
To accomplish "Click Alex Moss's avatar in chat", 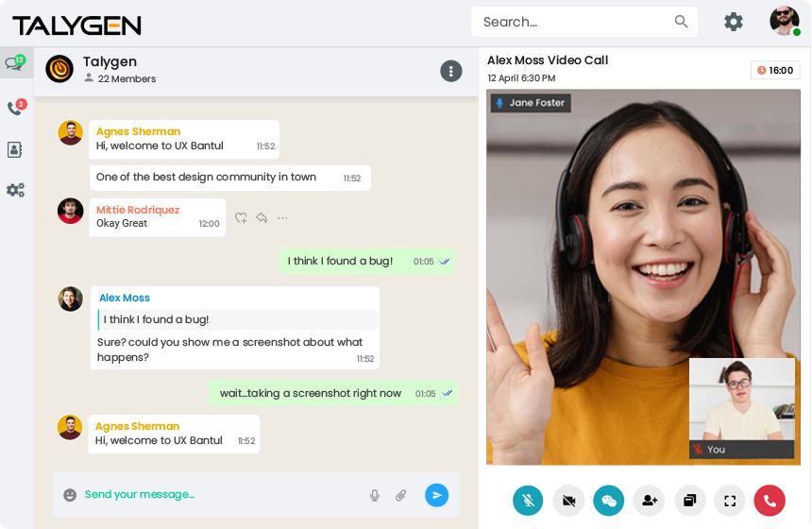I will tap(71, 299).
